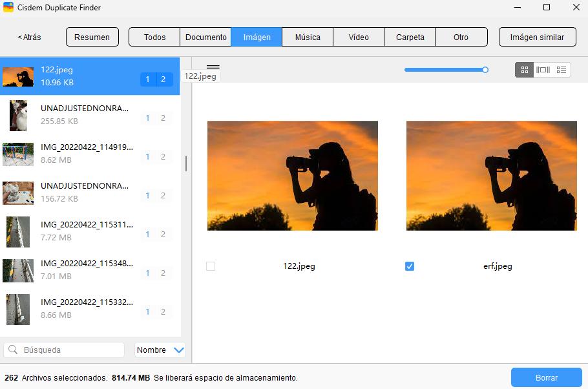Open the Resumen view
The width and height of the screenshot is (588, 389).
[92, 37]
